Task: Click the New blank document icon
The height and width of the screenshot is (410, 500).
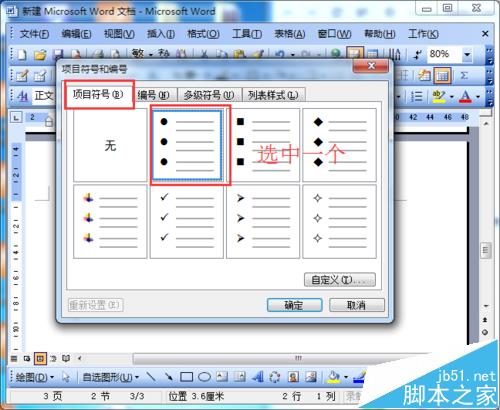Action: pyautogui.click(x=22, y=54)
